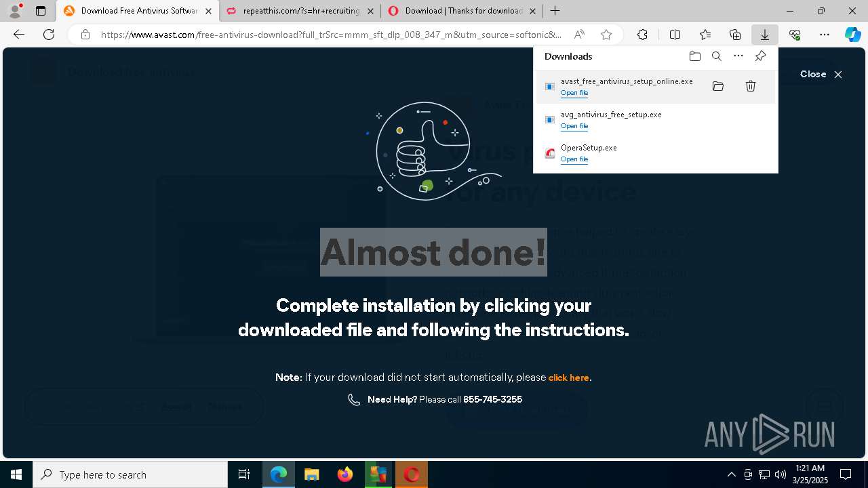This screenshot has height=488, width=868.
Task: Open notification center icon
Action: [846, 474]
